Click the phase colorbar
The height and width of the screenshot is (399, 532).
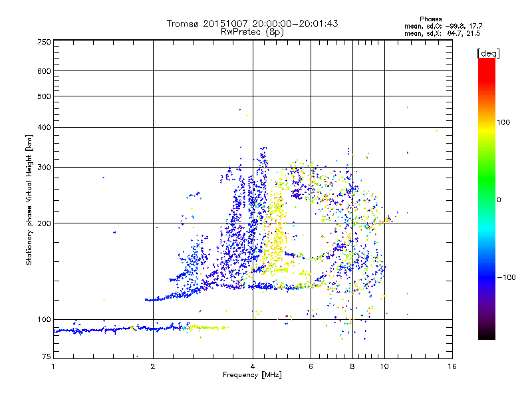coord(487,198)
